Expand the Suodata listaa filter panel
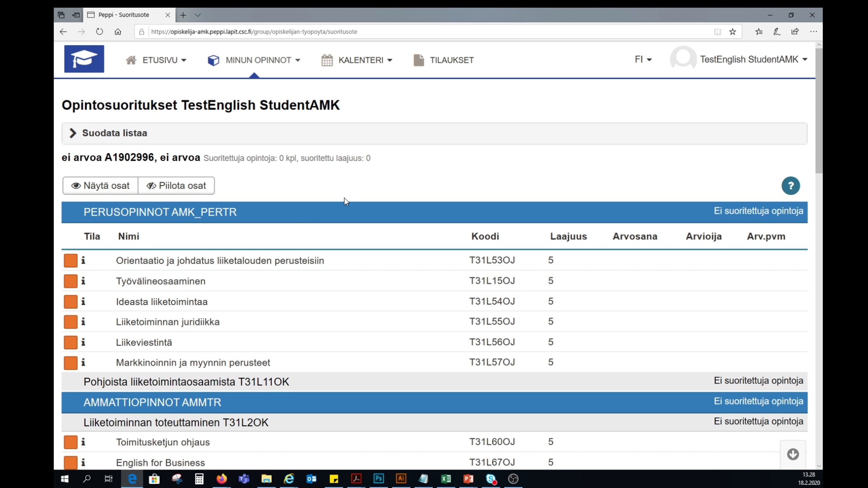Screen dimensions: 868x488 [x=434, y=133]
